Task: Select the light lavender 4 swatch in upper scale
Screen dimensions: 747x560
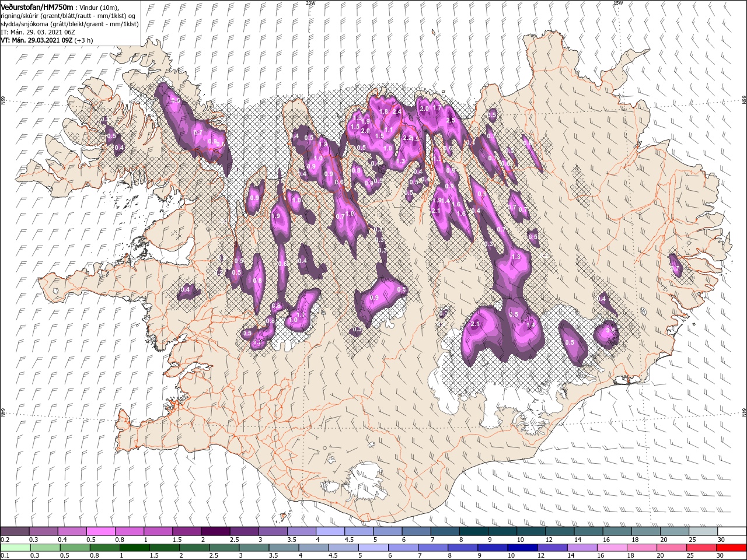Action: [x=330, y=531]
